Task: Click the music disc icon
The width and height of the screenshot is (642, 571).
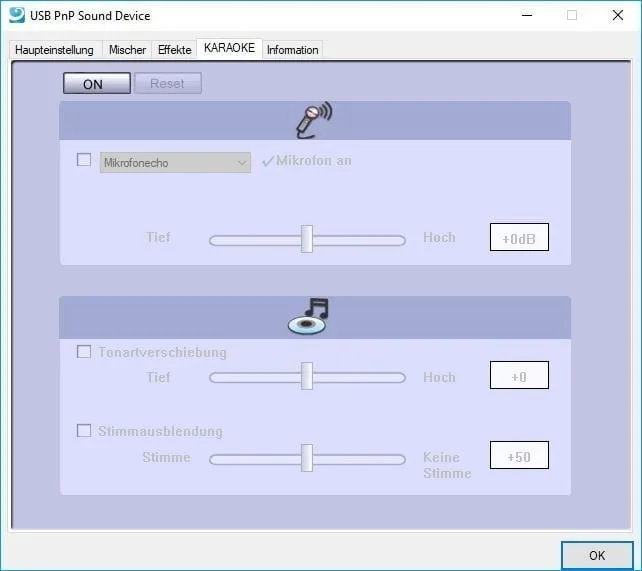Action: (x=308, y=316)
